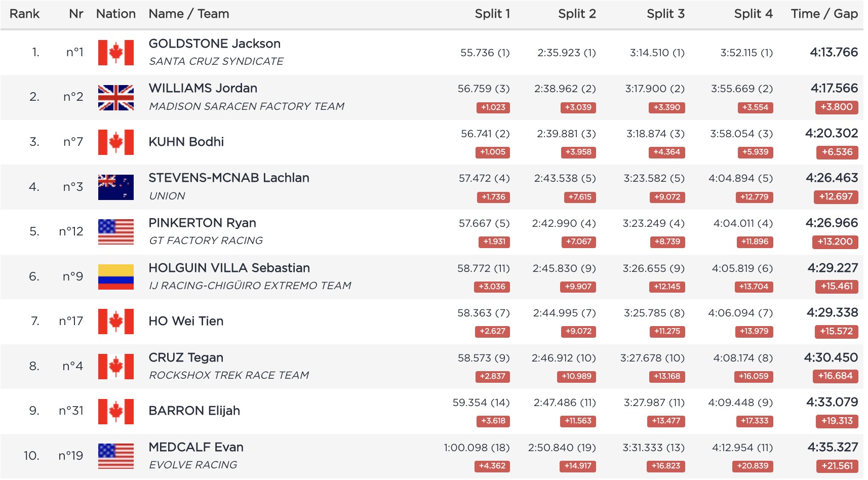Viewport: 868px width, 480px height.
Task: Open the SANTA CRUZ SYNDICATE team link
Action: [x=216, y=61]
